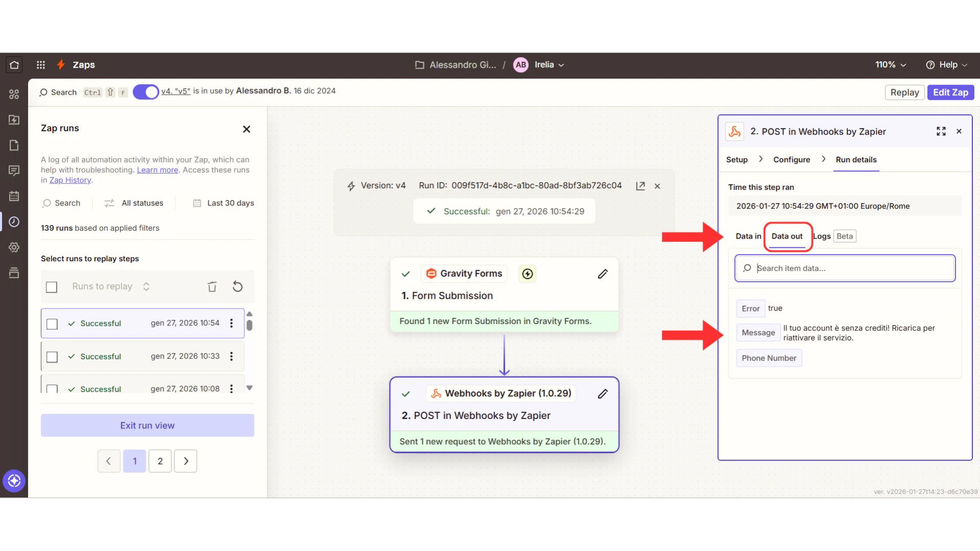Toggle the Zap on/off switch

[x=146, y=92]
